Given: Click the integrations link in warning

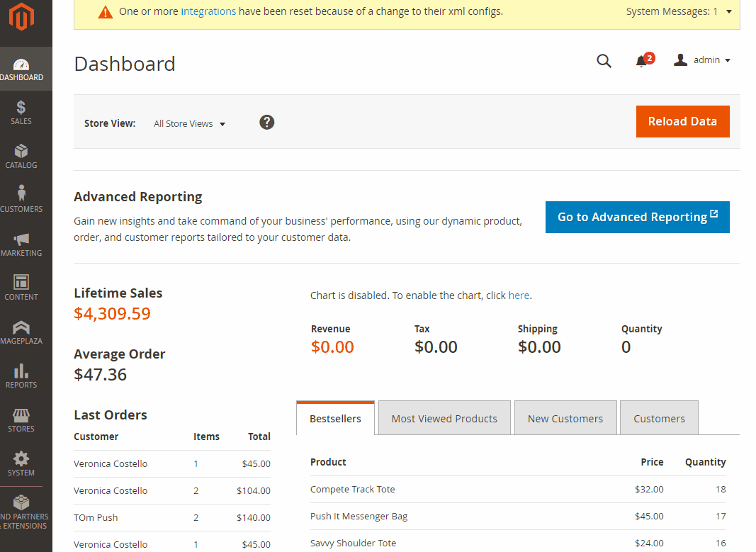Looking at the screenshot, I should (x=208, y=11).
